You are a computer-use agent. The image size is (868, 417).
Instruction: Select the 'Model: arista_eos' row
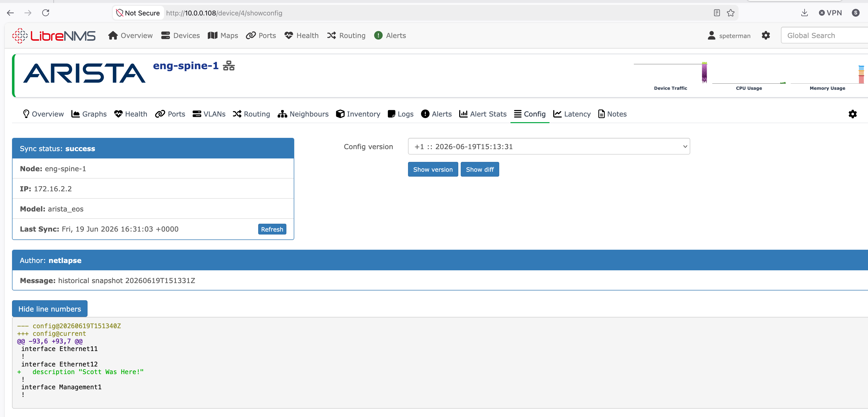[x=153, y=209]
